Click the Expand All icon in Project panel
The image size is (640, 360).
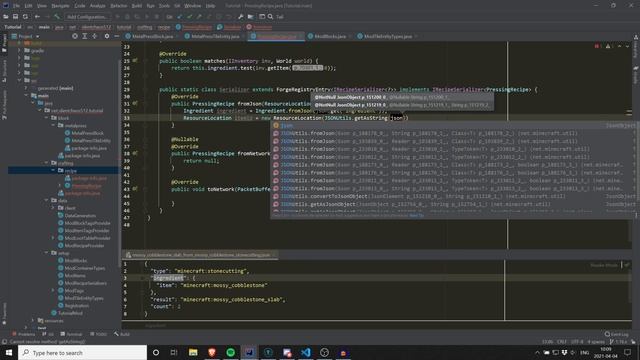[84, 36]
